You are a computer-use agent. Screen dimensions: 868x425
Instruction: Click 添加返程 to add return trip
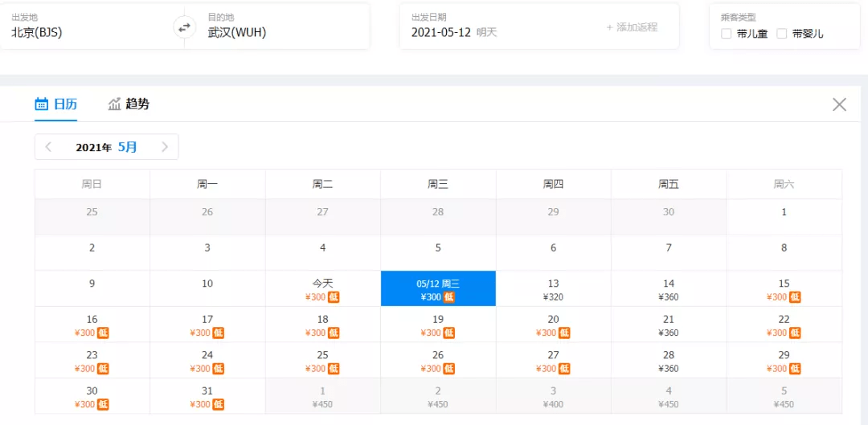click(632, 27)
